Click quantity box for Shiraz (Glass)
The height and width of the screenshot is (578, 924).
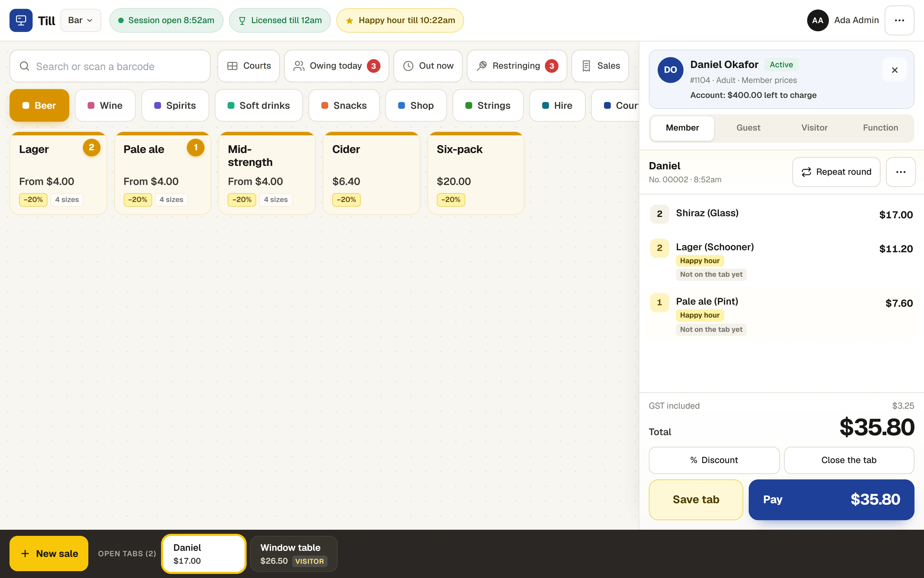tap(659, 214)
